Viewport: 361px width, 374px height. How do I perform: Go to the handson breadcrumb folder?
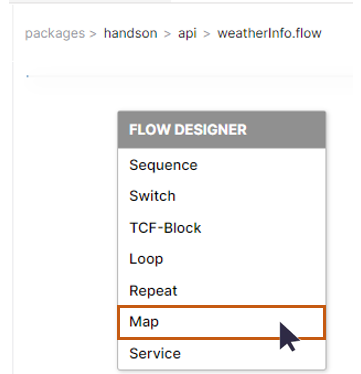coord(131,33)
